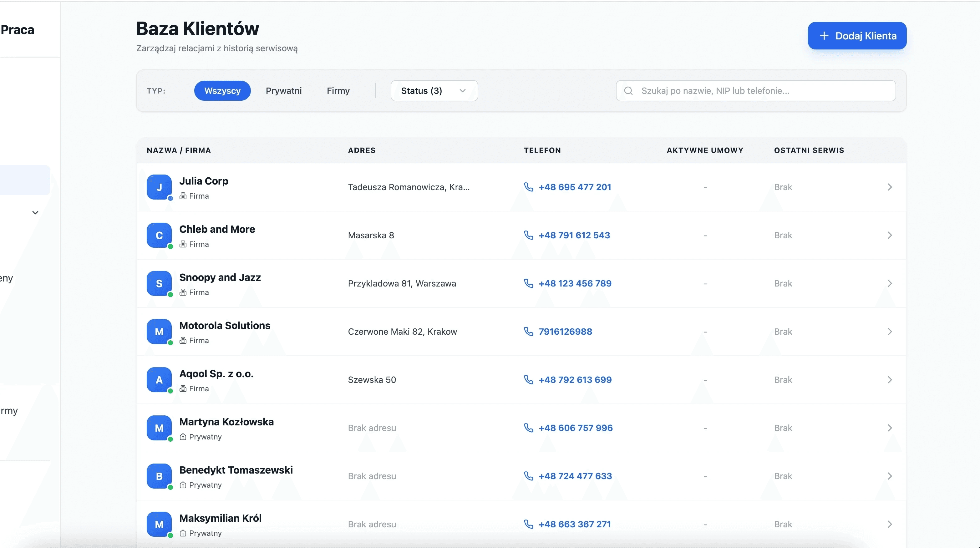Open Motorola Solutions row chevron
The height and width of the screenshot is (548, 980).
point(890,332)
